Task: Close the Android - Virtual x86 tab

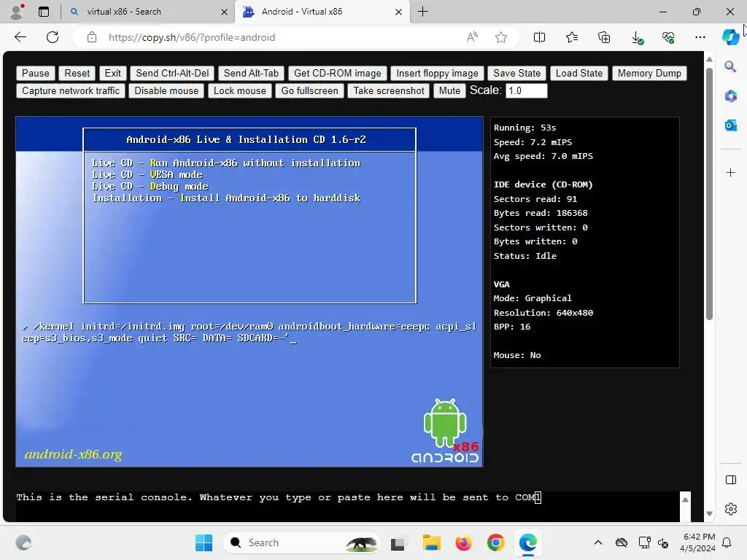Action: 398,12
